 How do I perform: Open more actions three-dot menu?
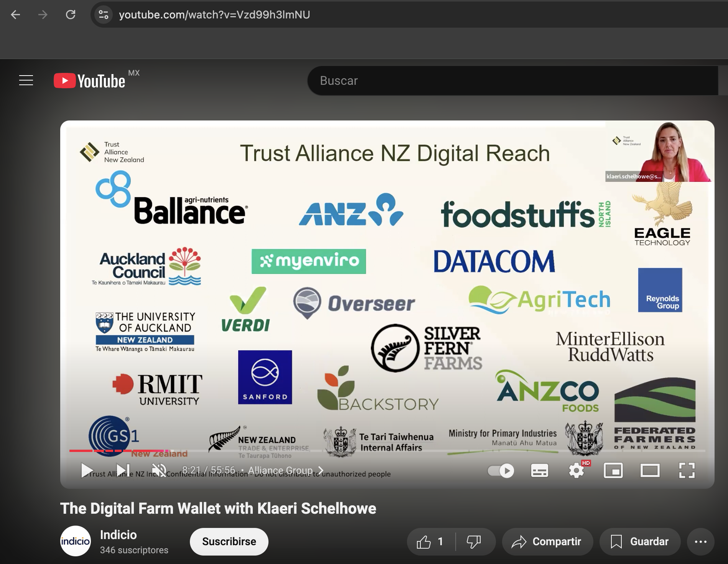point(701,542)
